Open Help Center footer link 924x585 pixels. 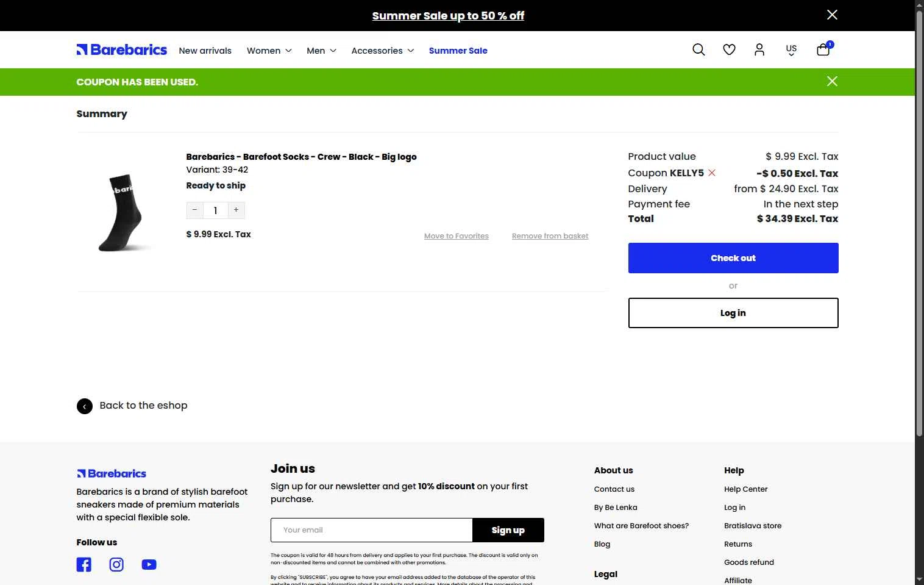(x=746, y=489)
